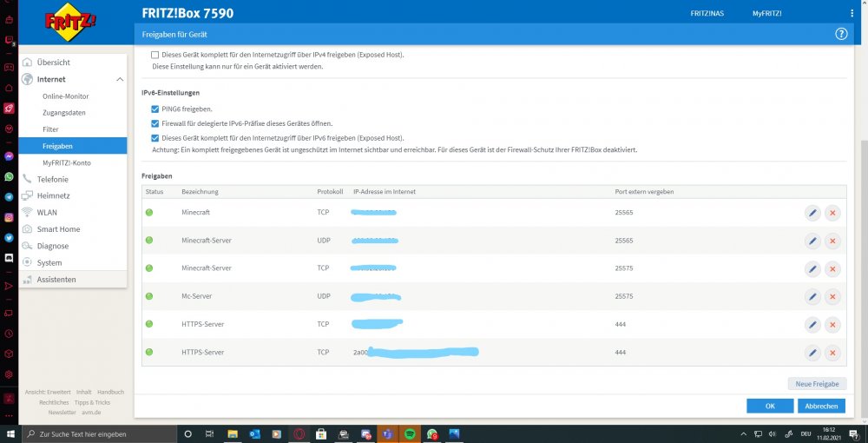
Task: Open Instagram in the Opera sidebar
Action: coord(9,218)
